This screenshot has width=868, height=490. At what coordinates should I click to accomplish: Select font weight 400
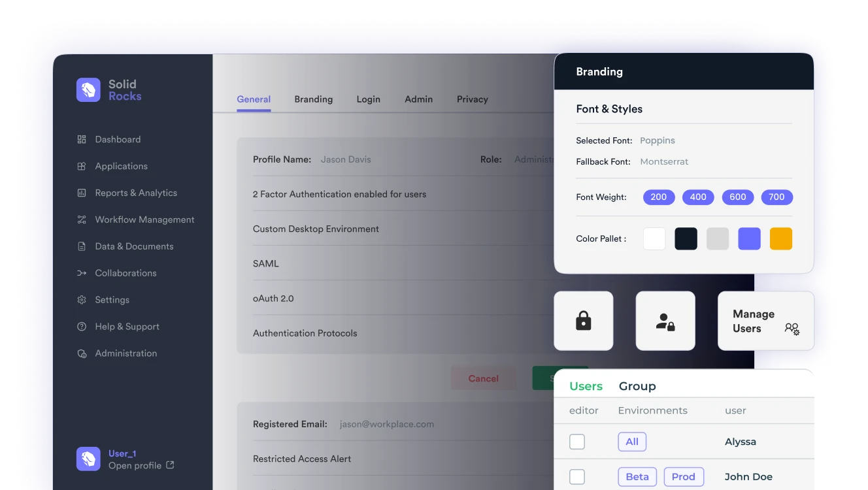pos(698,197)
